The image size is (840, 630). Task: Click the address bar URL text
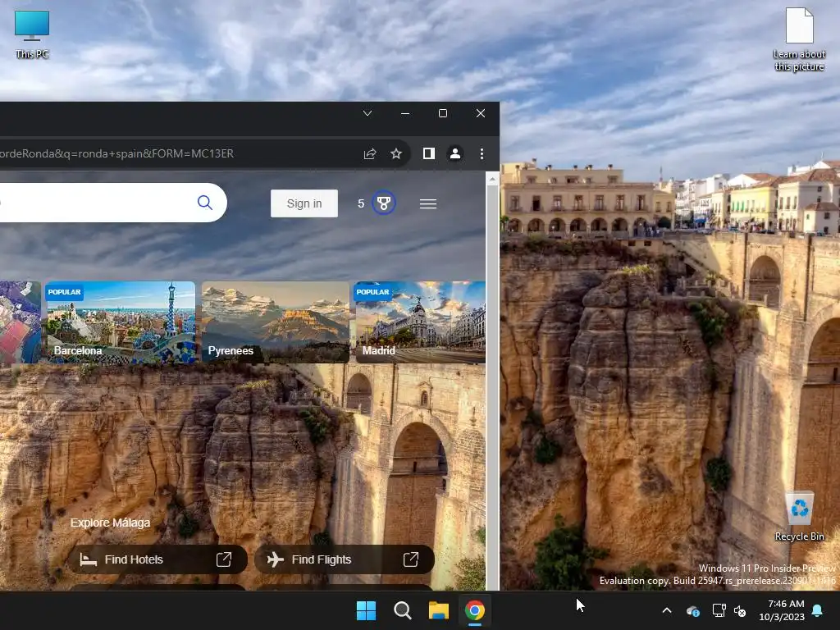pyautogui.click(x=116, y=153)
